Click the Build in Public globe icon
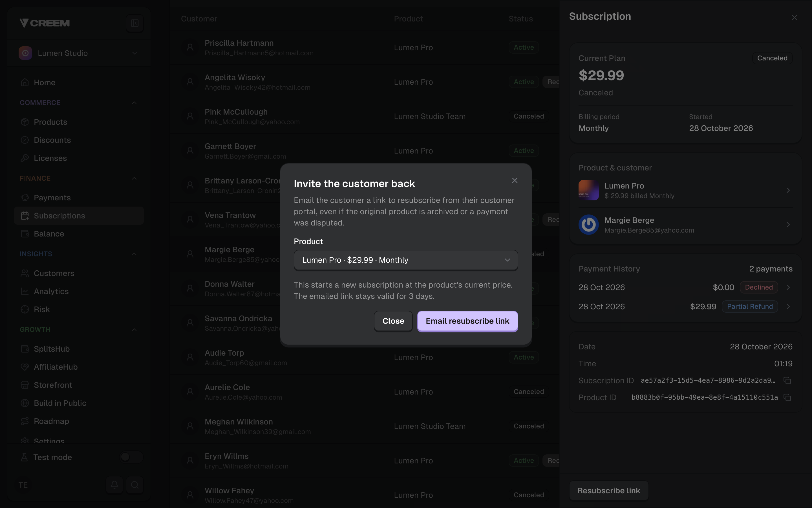Viewport: 812px width, 508px height. [x=25, y=403]
